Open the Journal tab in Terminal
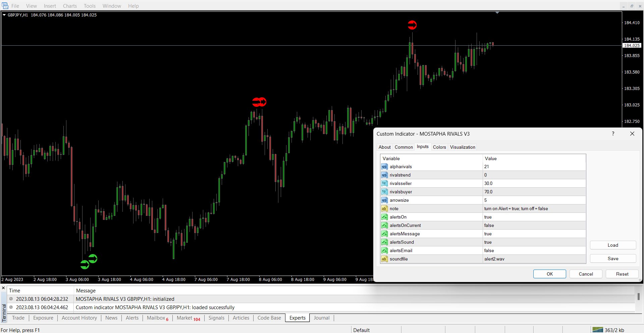644x333 pixels. point(321,318)
